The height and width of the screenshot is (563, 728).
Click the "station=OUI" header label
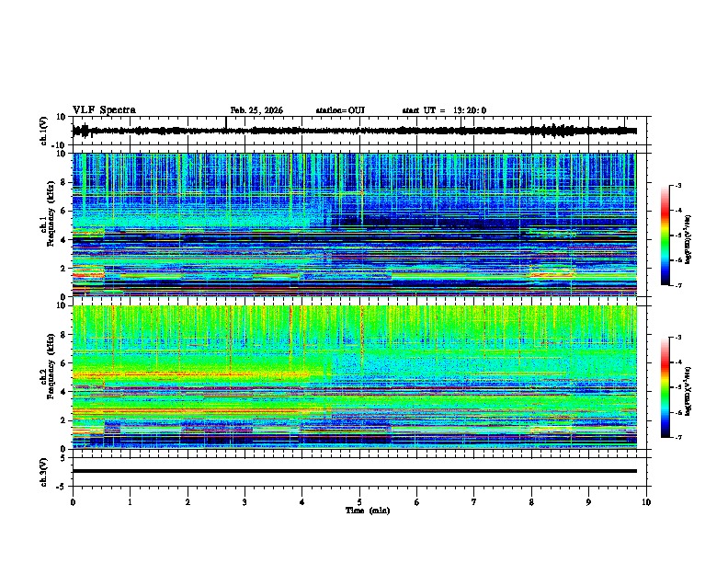pyautogui.click(x=340, y=110)
